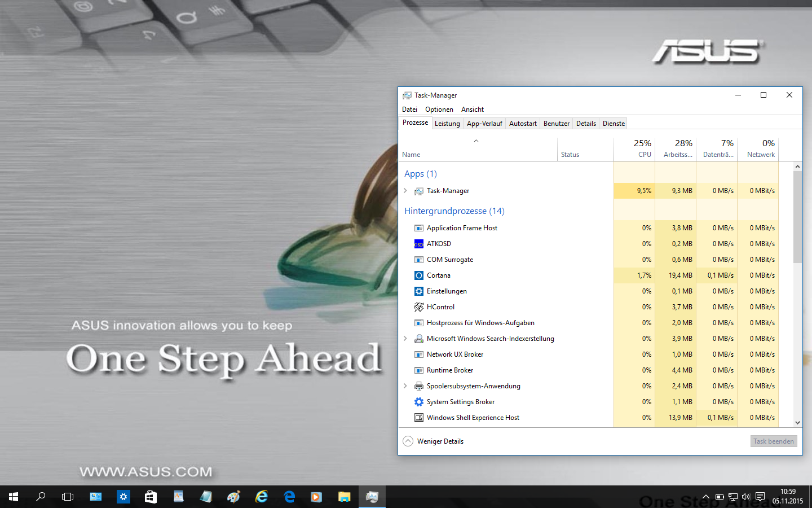Viewport: 812px width, 508px height.
Task: Open the Windows Start menu
Action: pos(14,497)
